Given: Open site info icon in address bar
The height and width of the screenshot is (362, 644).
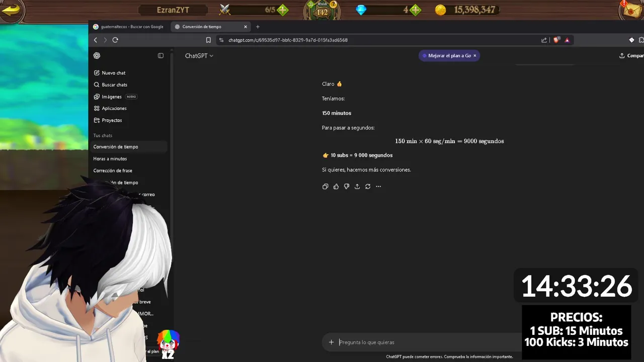Looking at the screenshot, I should click(221, 40).
